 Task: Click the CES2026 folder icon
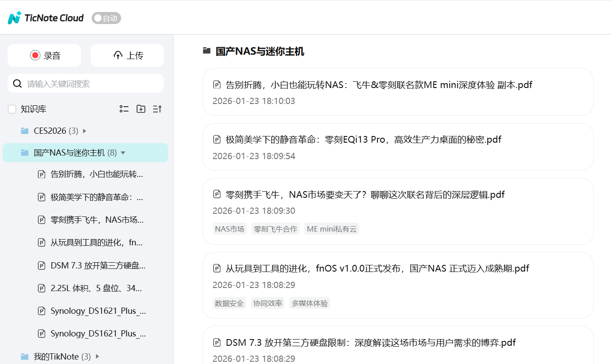25,131
